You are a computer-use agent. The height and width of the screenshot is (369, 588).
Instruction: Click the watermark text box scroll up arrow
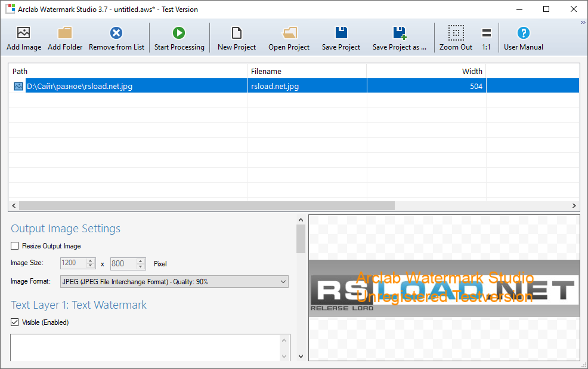284,340
